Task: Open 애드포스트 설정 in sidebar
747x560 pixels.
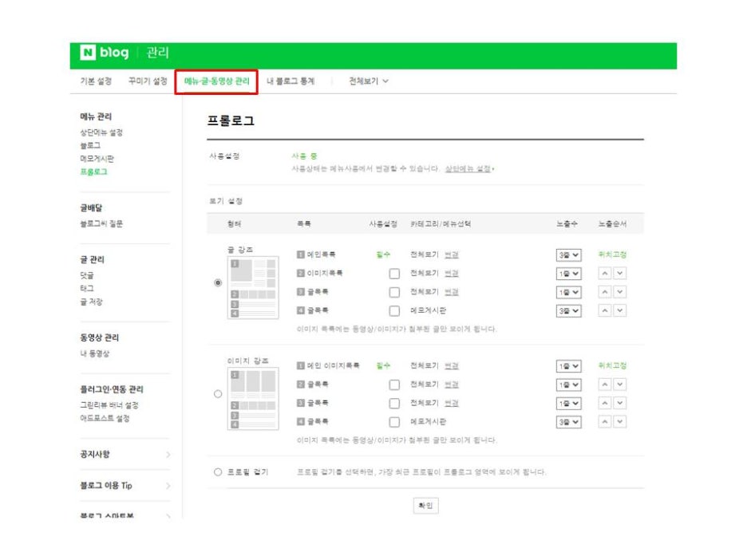Action: [x=105, y=418]
